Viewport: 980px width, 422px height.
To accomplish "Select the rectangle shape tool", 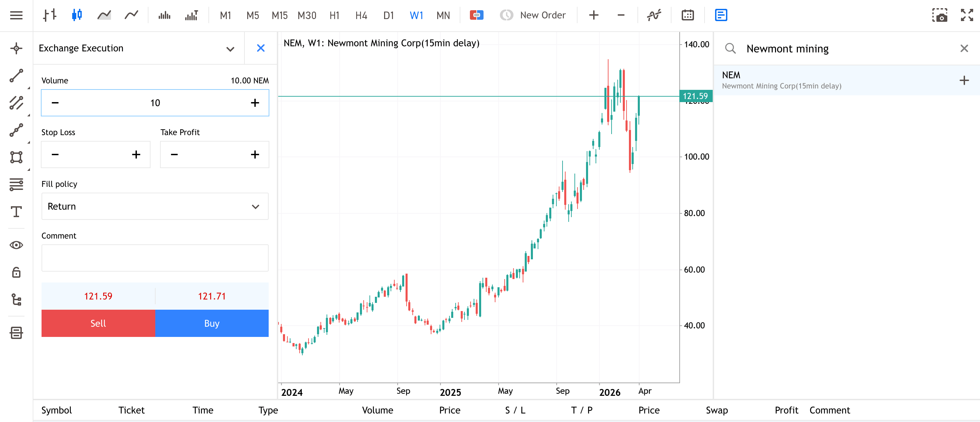I will pyautogui.click(x=16, y=157).
